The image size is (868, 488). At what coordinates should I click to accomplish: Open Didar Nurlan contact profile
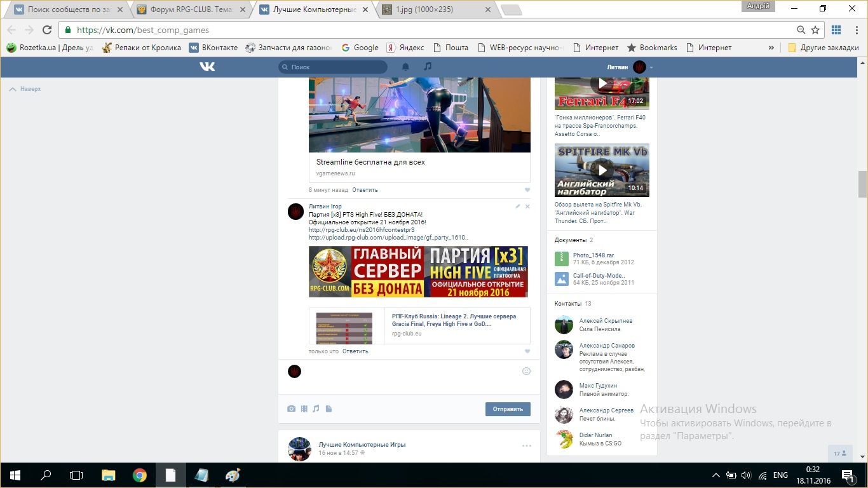point(595,435)
